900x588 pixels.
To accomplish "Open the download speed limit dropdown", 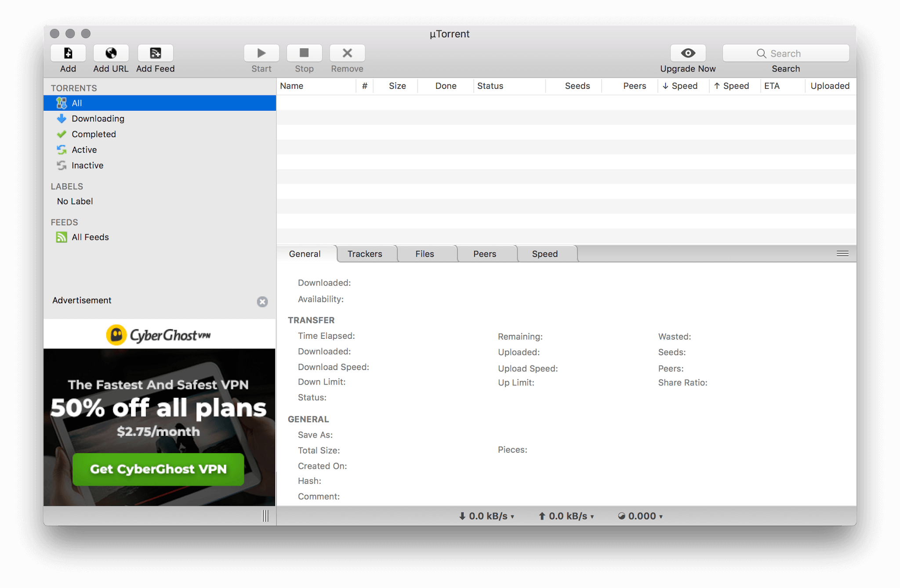I will 487,516.
